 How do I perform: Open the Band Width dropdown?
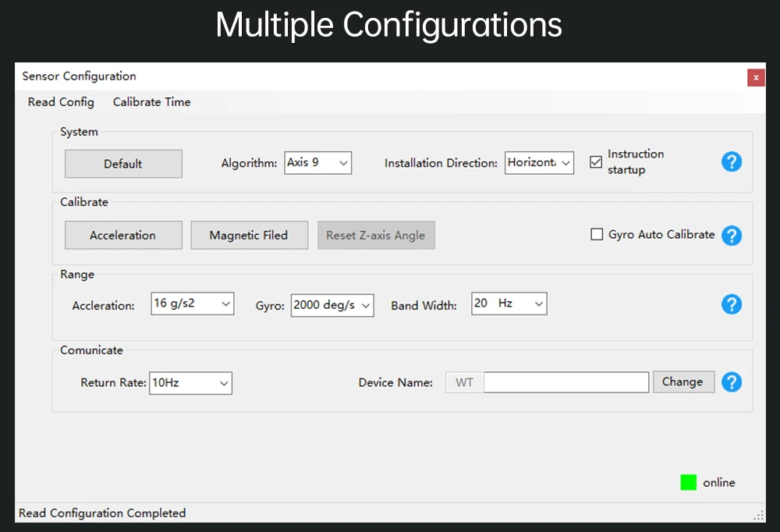(x=509, y=303)
